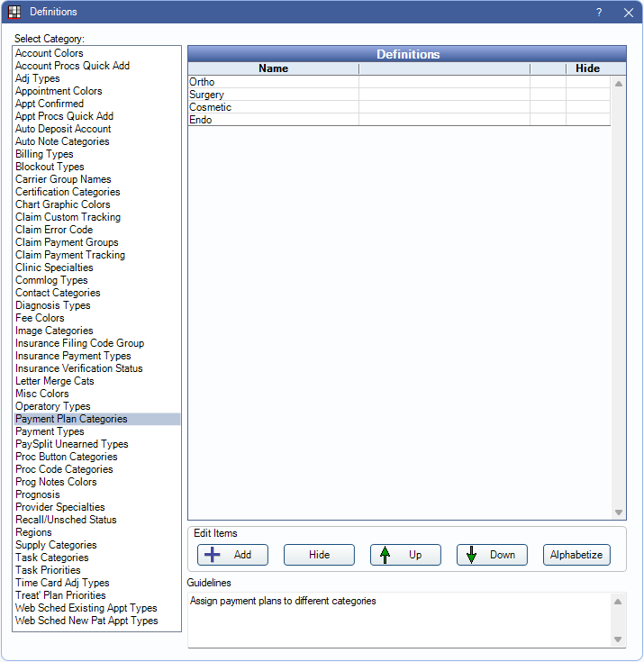644x662 pixels.
Task: Choose Account Colors category
Action: click(x=50, y=53)
